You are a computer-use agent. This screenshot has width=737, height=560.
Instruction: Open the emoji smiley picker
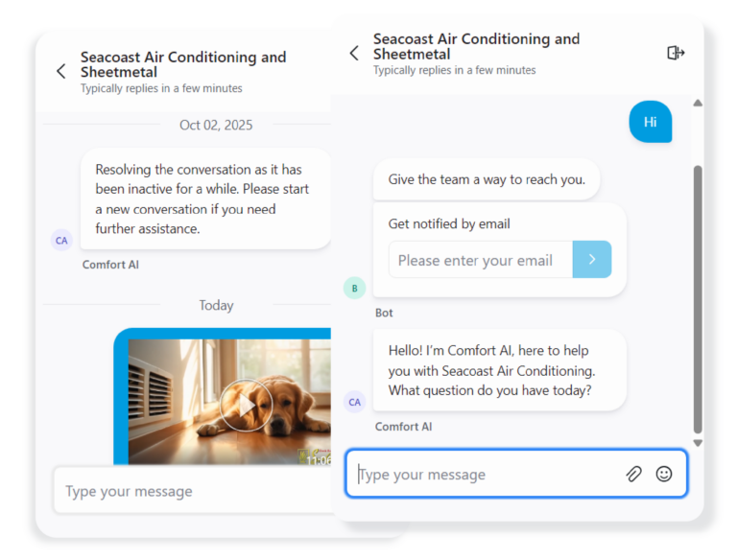tap(664, 474)
